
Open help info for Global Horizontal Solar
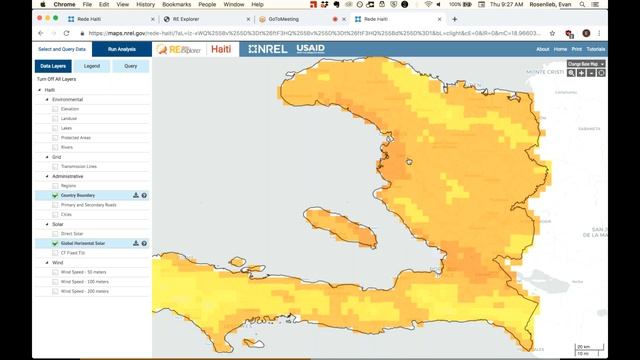(144, 243)
